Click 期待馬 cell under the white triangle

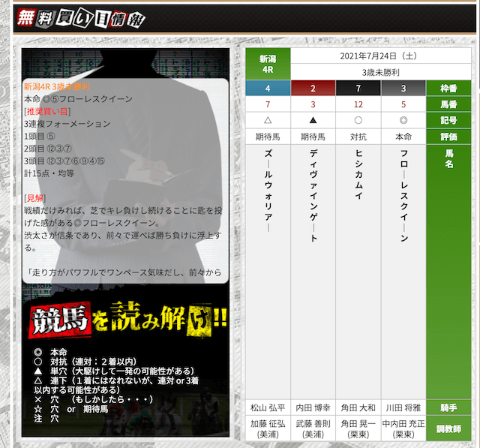coord(268,137)
